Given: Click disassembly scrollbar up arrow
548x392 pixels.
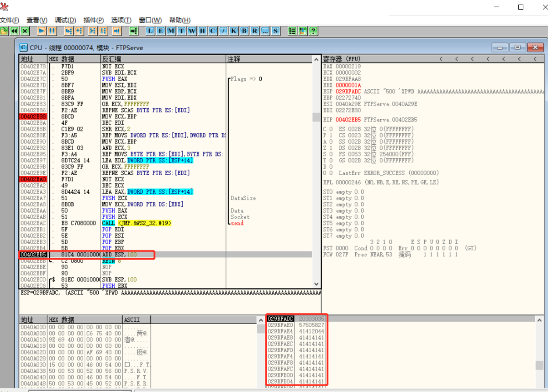Looking at the screenshot, I should 316,59.
